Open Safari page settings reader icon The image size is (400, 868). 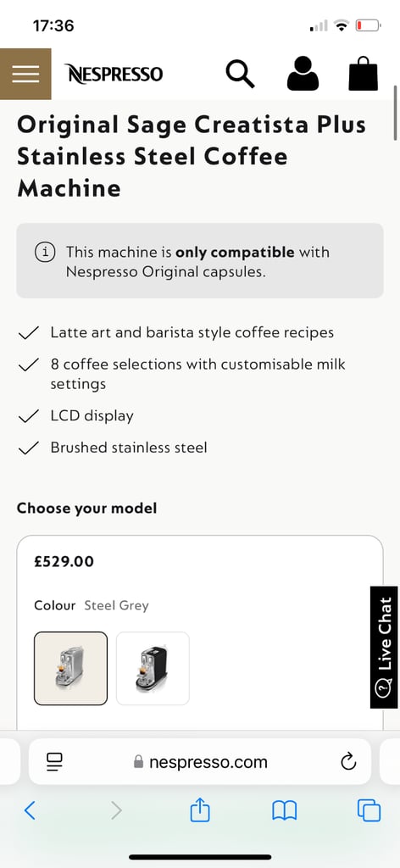click(54, 762)
